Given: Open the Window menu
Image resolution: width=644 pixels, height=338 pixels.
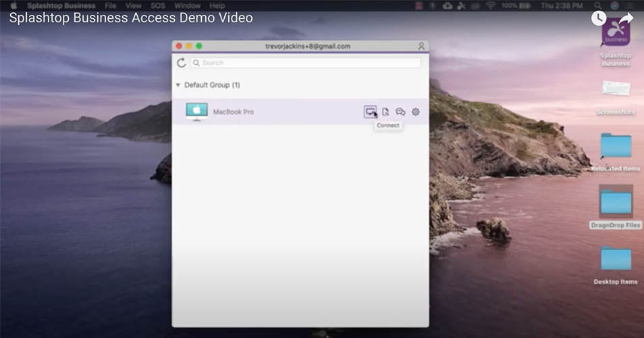Looking at the screenshot, I should pos(187,6).
